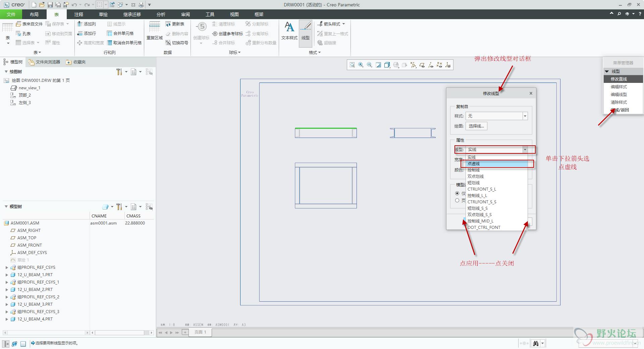Click the find binoculars icon in status bar
Viewport: 644px width, 349px height.
coord(536,343)
